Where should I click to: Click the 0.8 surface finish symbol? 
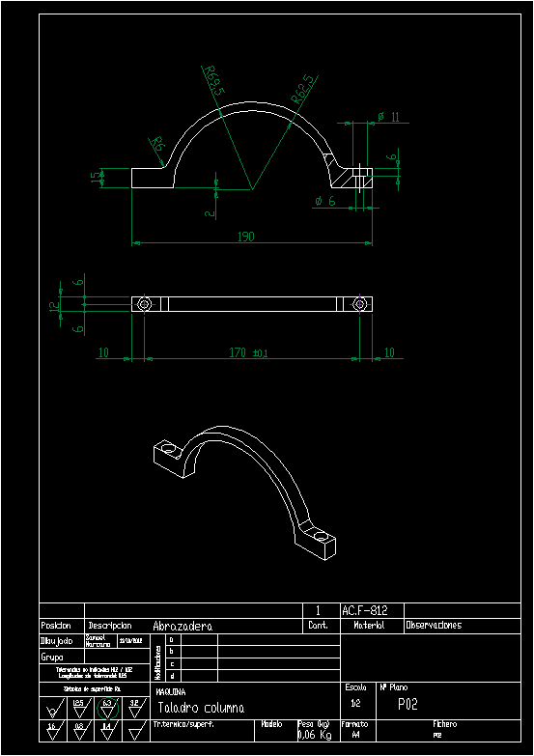point(79,731)
